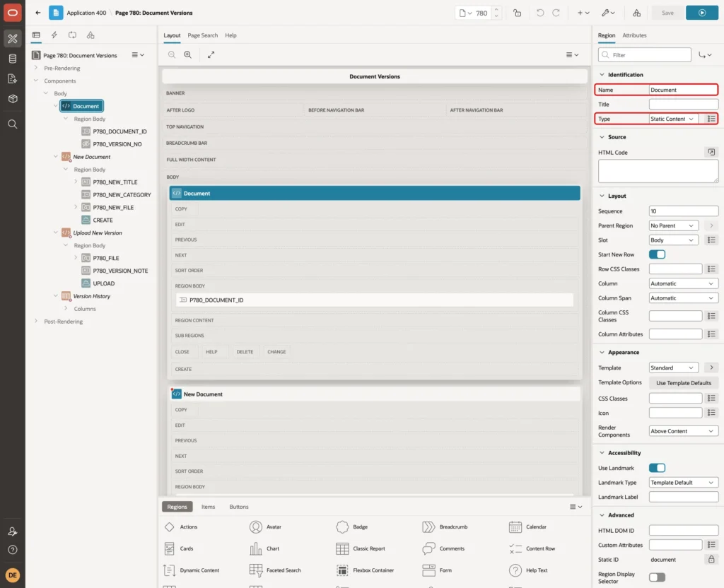
Task: Undo the last change
Action: point(539,13)
